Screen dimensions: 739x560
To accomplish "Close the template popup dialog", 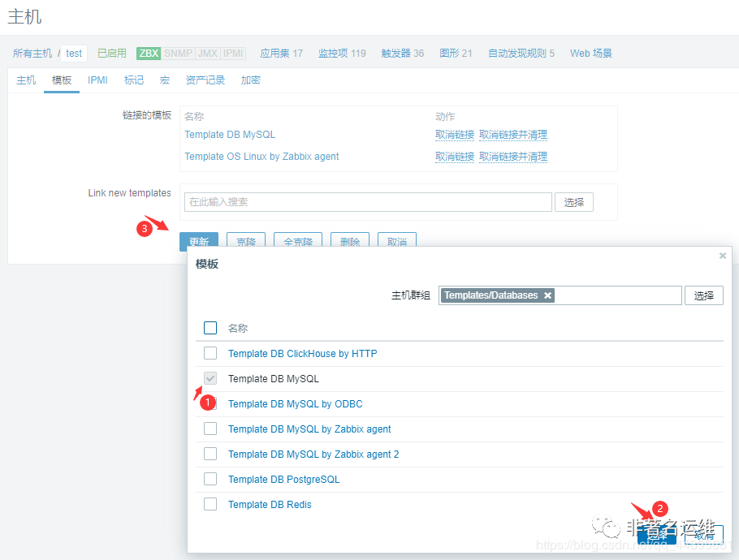I will [722, 256].
